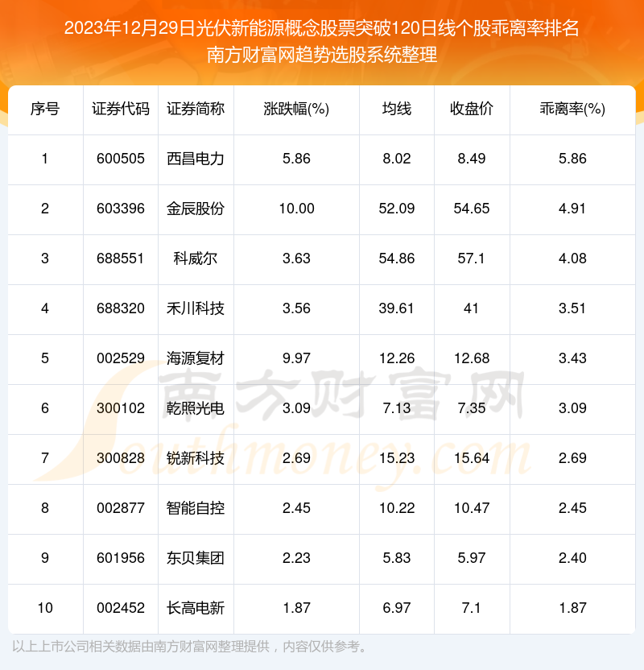Select stock code 600505
The image size is (644, 670).
pyautogui.click(x=121, y=159)
